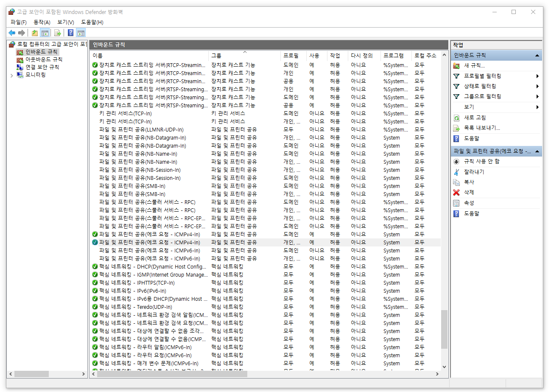Open the 보기 submenu in the actions pane
The width and height of the screenshot is (551, 392).
point(496,107)
